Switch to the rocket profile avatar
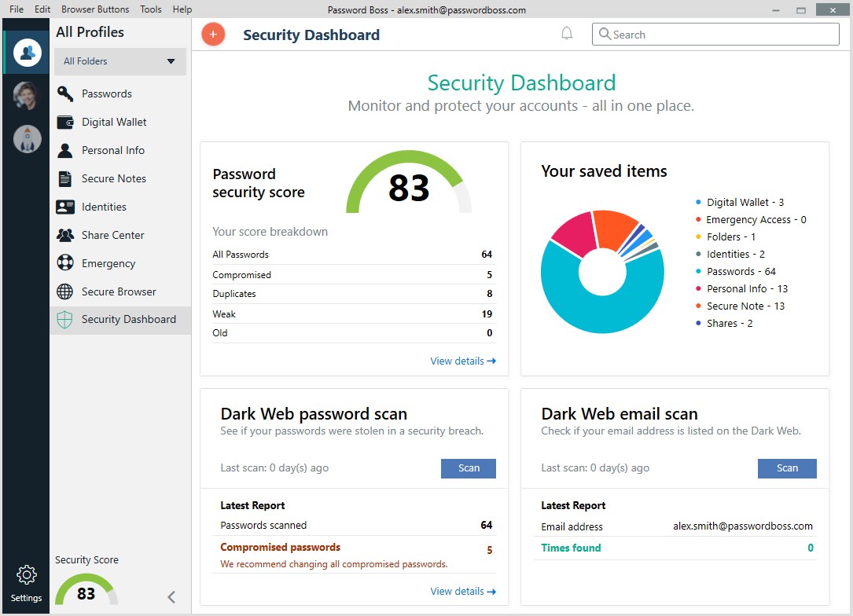The image size is (853, 616). click(28, 139)
